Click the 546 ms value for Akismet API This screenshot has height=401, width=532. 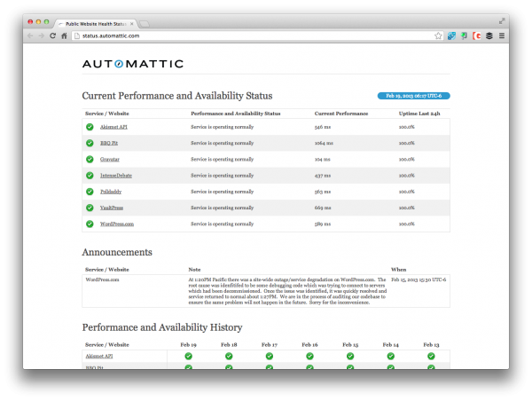[x=323, y=127]
